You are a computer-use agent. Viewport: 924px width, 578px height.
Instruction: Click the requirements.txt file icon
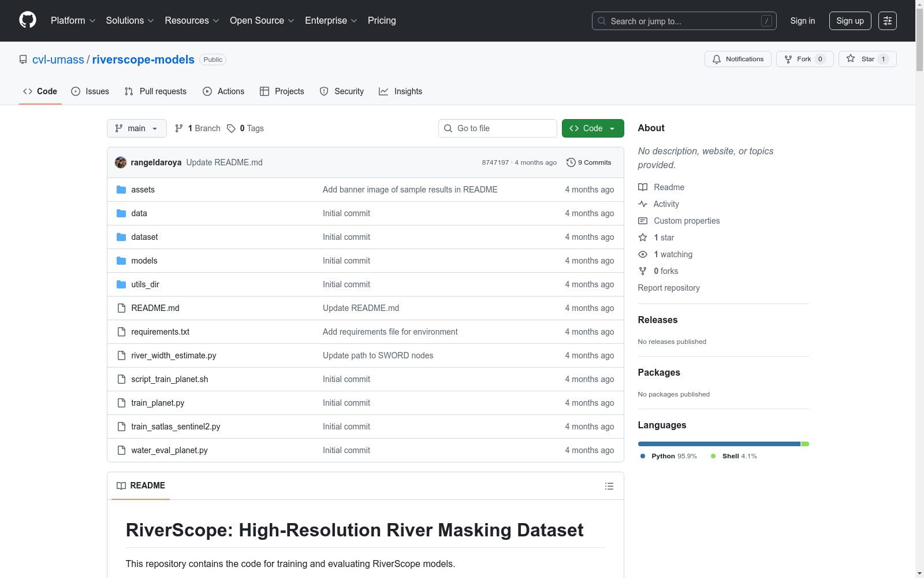click(x=121, y=332)
